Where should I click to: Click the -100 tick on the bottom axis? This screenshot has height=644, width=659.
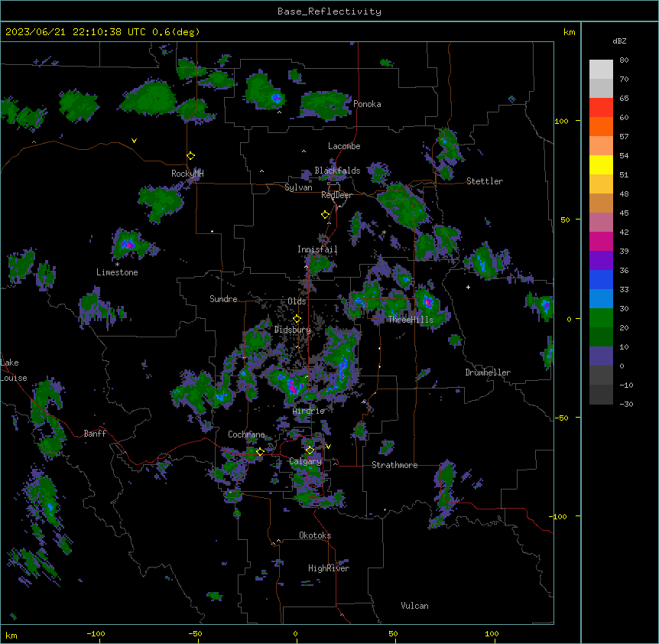96,633
